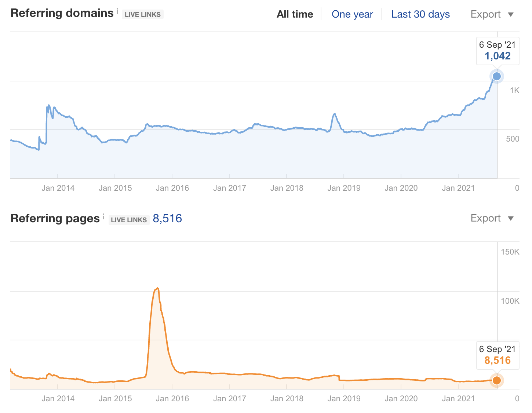Click the 1,042 tooltip value

(498, 56)
